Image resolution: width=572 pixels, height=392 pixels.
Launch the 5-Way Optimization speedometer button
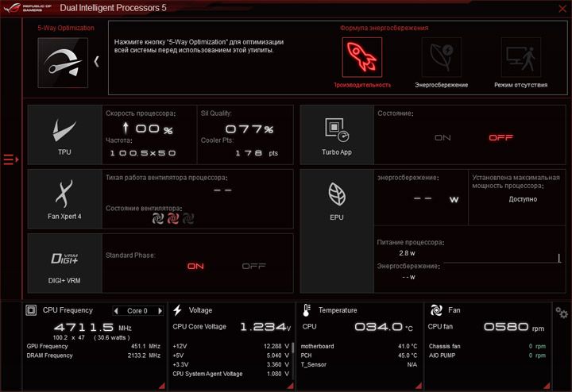point(63,63)
